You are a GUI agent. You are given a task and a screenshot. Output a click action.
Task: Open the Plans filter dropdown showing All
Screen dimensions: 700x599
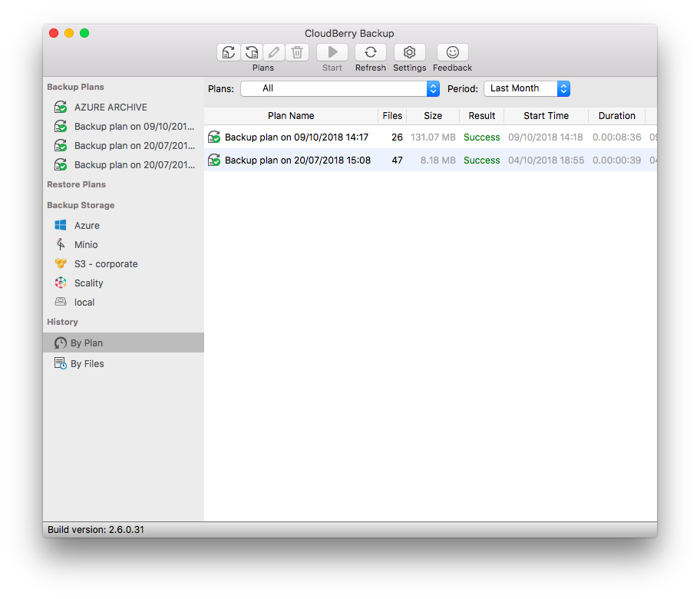tap(334, 88)
